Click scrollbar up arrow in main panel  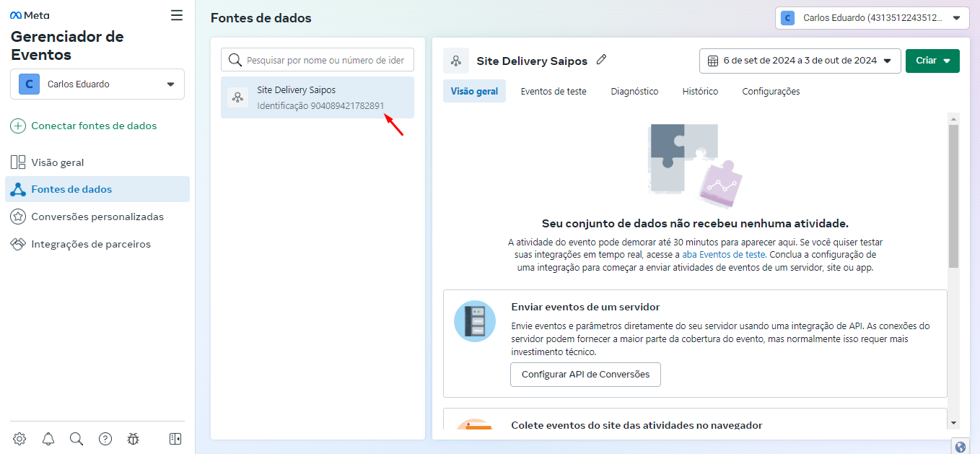[x=953, y=119]
